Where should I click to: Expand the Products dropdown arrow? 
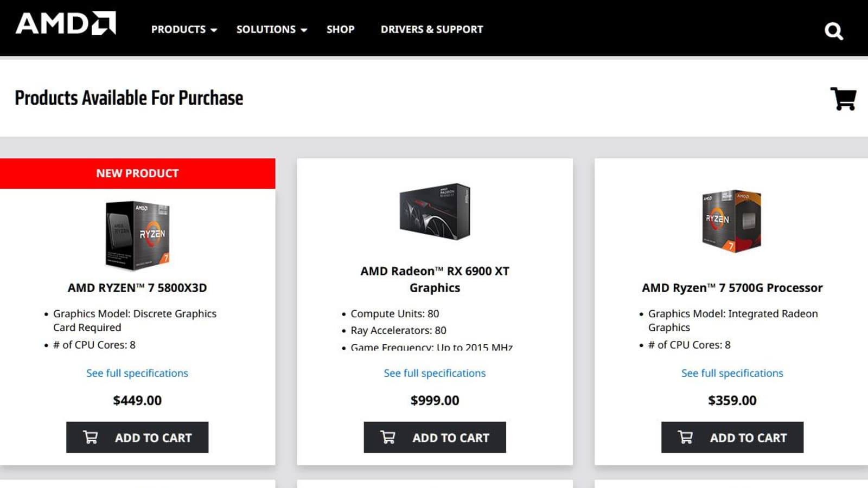[214, 30]
